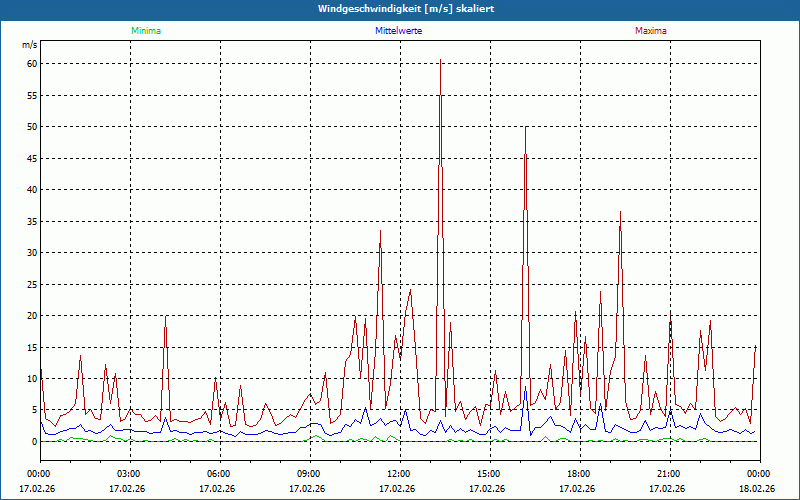Click the 18.02.26 date label
This screenshot has height=500, width=800.
757,489
